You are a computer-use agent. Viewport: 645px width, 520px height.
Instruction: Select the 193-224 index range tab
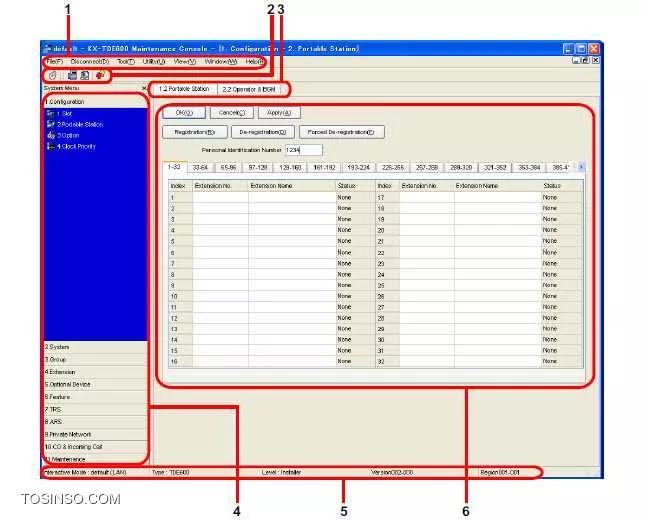click(358, 167)
